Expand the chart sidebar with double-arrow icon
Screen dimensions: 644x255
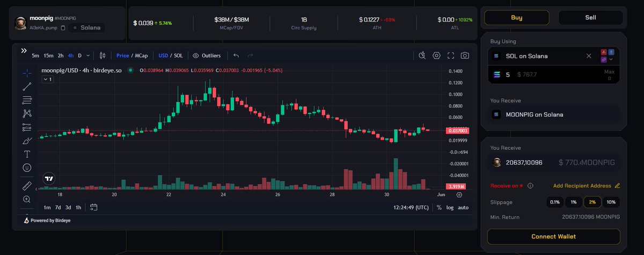click(x=24, y=50)
